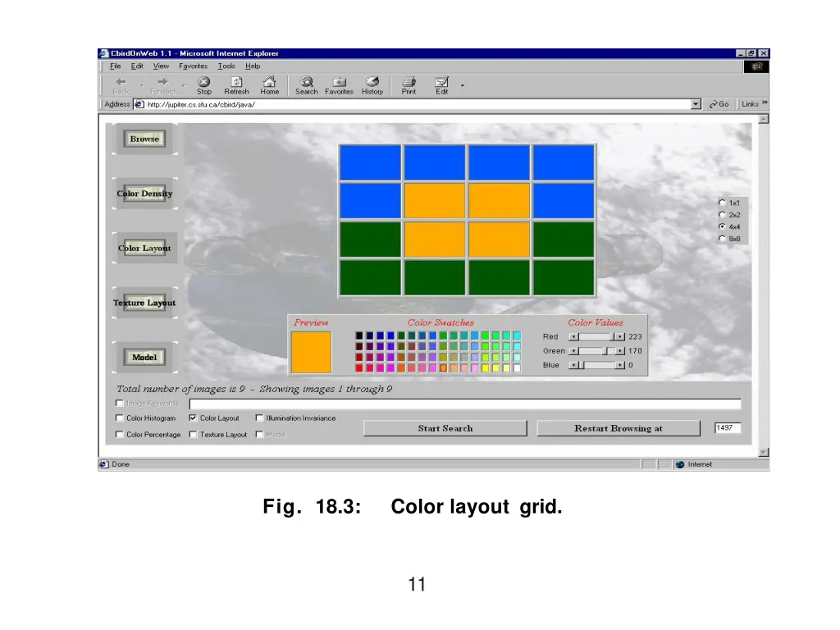Viewport: 840px width, 630px height.
Task: Open the Favorites menu in menu bar
Action: click(x=194, y=66)
